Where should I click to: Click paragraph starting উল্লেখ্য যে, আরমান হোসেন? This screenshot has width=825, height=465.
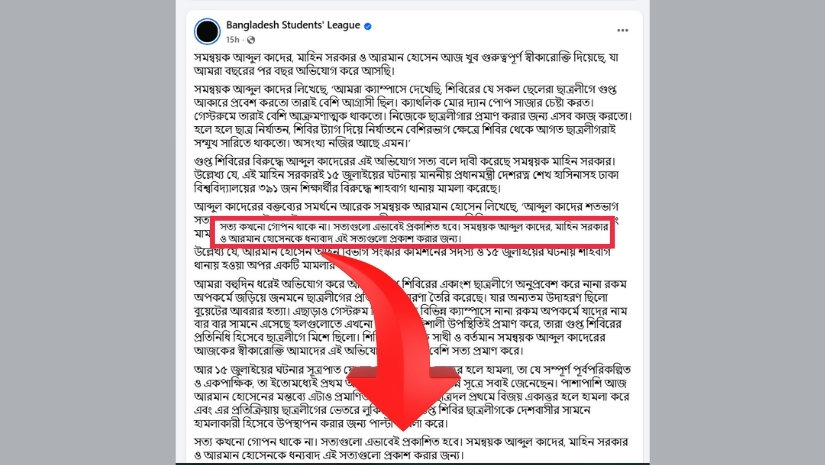pos(403,259)
